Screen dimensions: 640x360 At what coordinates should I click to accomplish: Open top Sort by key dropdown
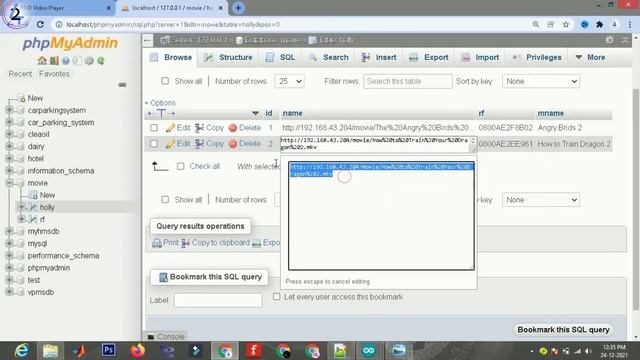point(541,81)
